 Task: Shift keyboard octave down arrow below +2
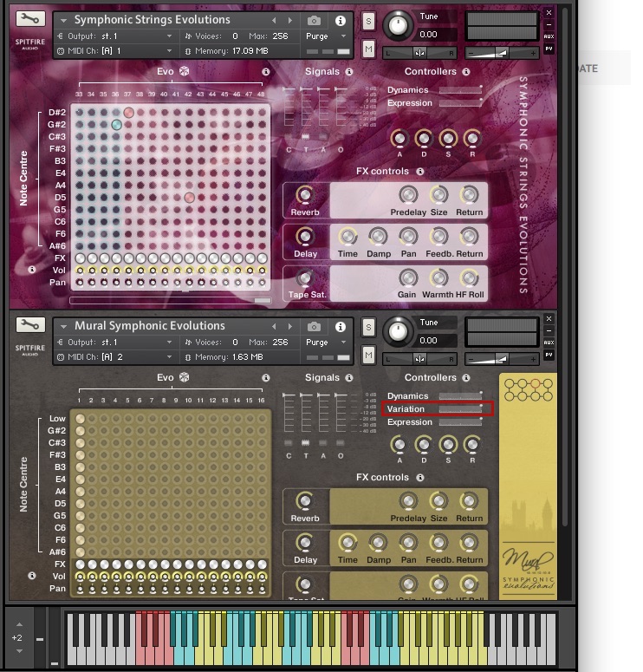(19, 651)
